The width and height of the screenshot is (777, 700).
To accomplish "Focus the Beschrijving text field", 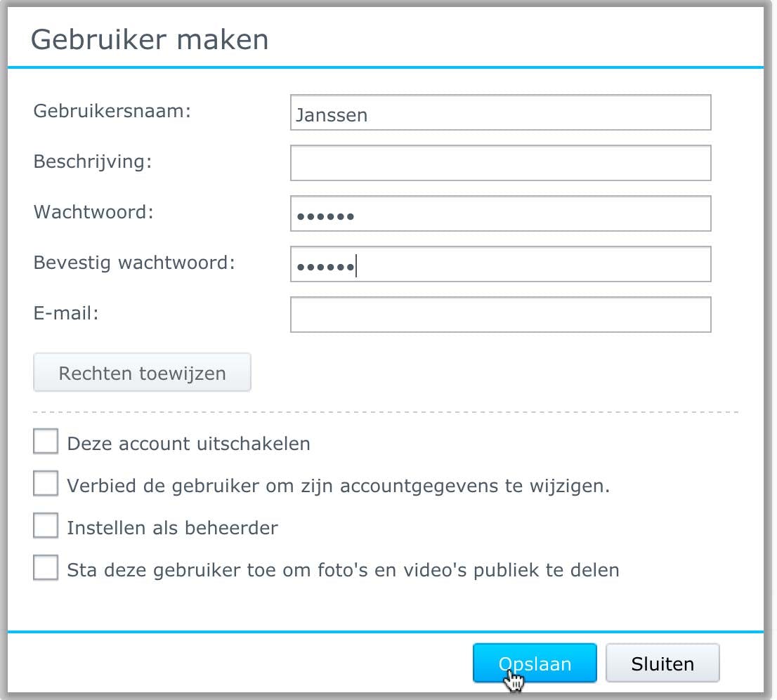I will pyautogui.click(x=500, y=163).
